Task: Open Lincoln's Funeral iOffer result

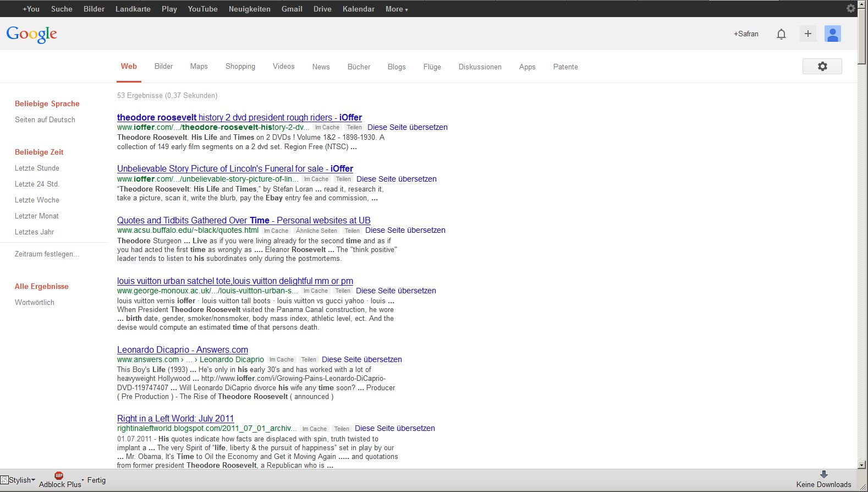Action: click(x=235, y=168)
